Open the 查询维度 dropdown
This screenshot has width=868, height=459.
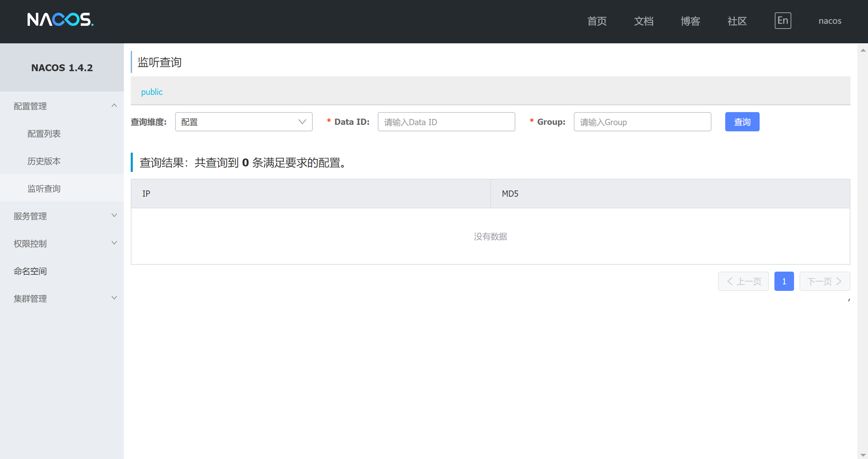[244, 122]
